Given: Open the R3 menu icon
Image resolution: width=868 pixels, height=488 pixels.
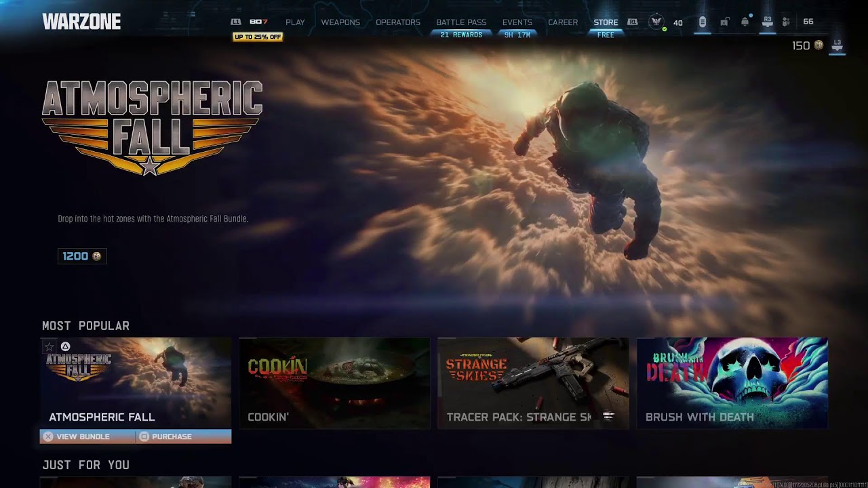Looking at the screenshot, I should (768, 22).
